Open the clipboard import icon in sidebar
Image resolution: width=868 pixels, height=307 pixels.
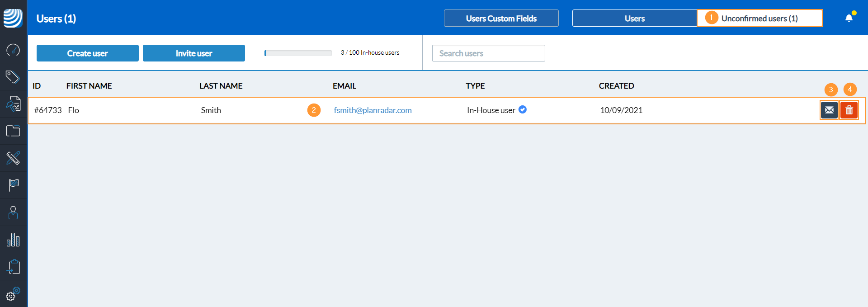(13, 267)
